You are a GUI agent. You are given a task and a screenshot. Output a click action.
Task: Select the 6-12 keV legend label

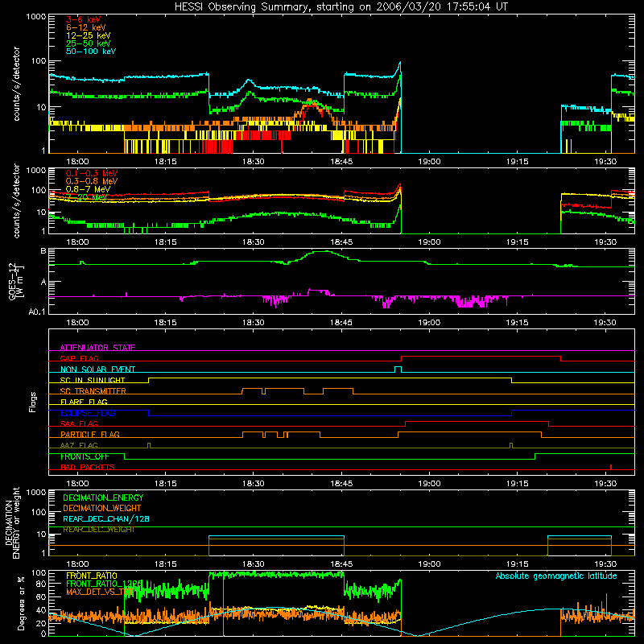click(86, 27)
